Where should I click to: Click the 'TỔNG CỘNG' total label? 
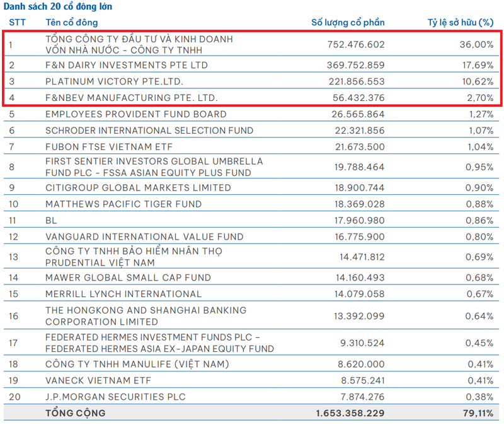tap(76, 413)
